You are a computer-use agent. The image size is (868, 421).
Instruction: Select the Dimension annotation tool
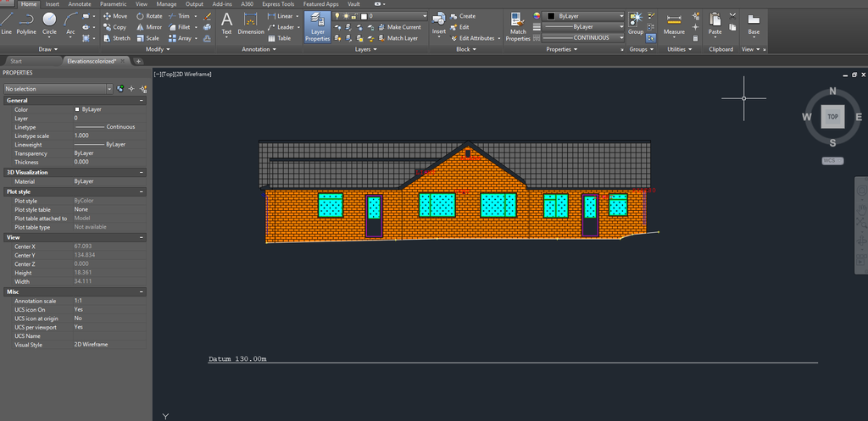pos(251,23)
